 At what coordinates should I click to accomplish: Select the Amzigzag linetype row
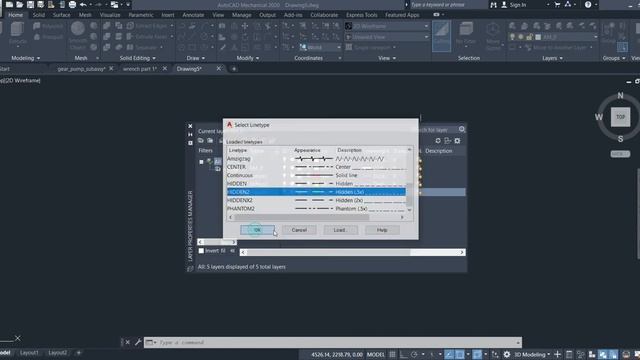[x=316, y=158]
